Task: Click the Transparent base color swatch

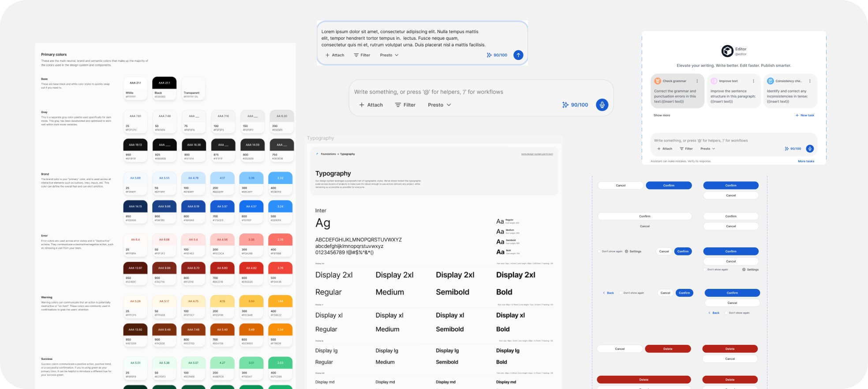Action: pos(193,88)
